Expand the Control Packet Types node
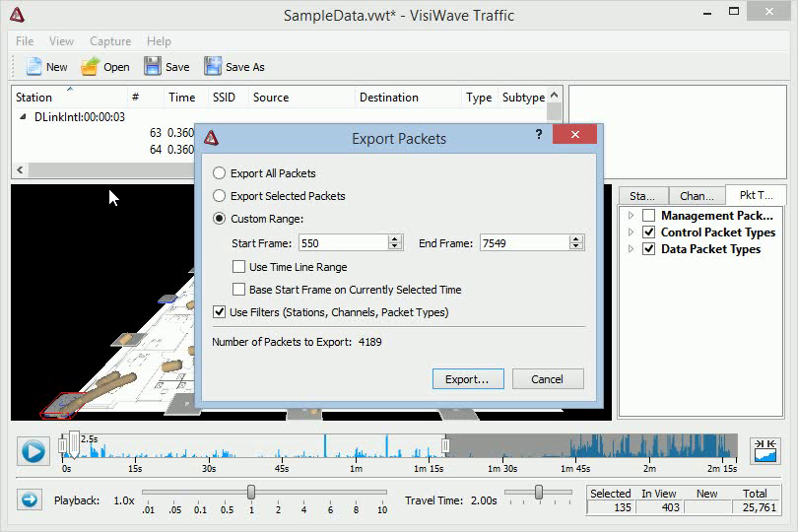This screenshot has width=798, height=532. tap(632, 233)
